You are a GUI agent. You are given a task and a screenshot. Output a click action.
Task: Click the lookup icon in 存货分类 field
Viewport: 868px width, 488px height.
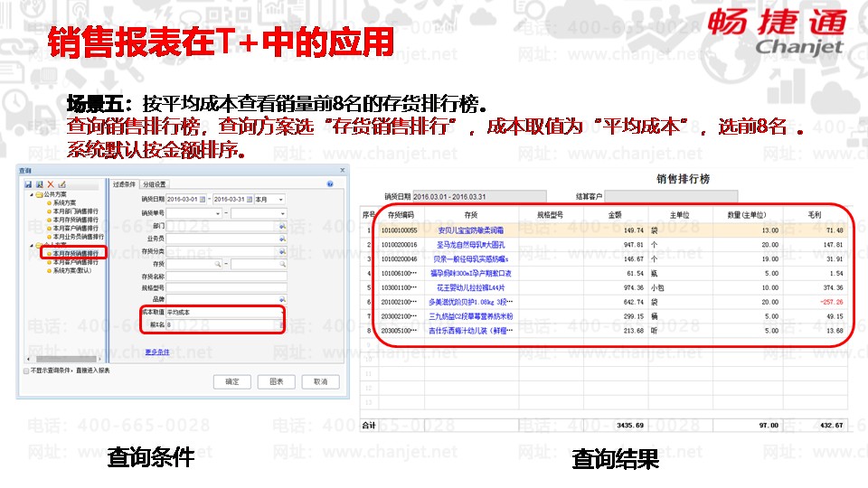pyautogui.click(x=282, y=251)
